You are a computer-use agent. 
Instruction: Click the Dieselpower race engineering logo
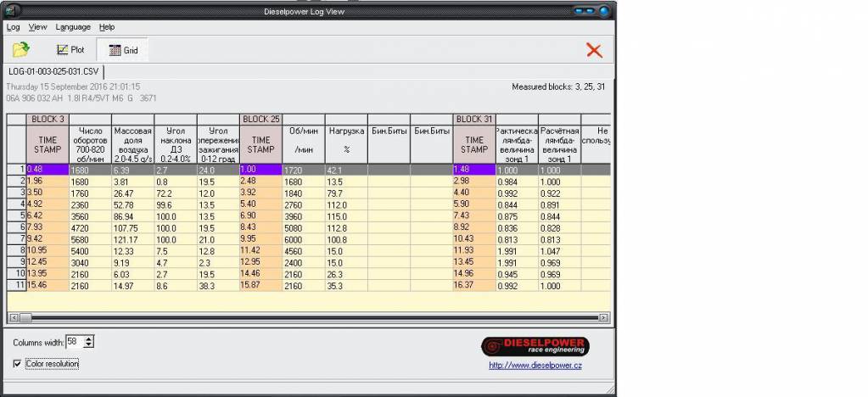click(x=535, y=346)
